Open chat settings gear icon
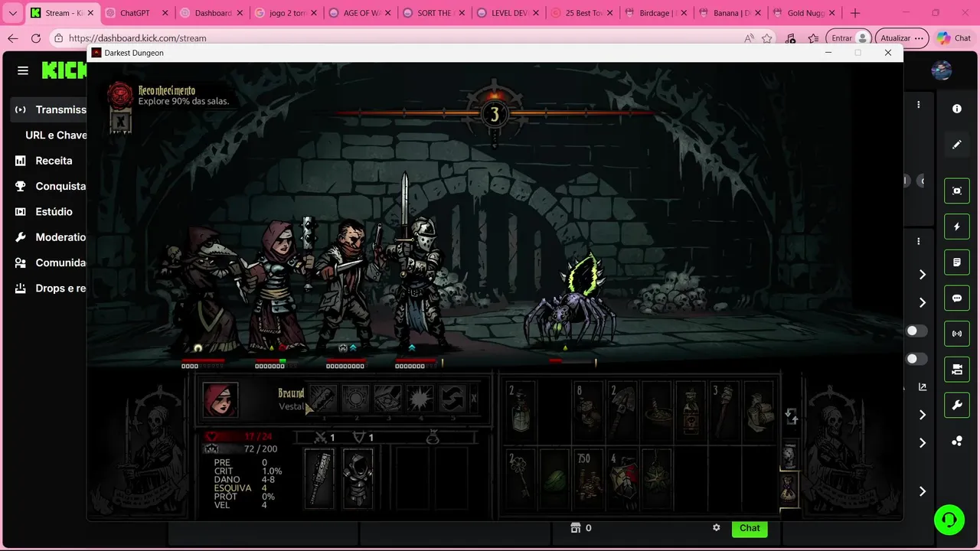The width and height of the screenshot is (980, 551). [x=717, y=528]
